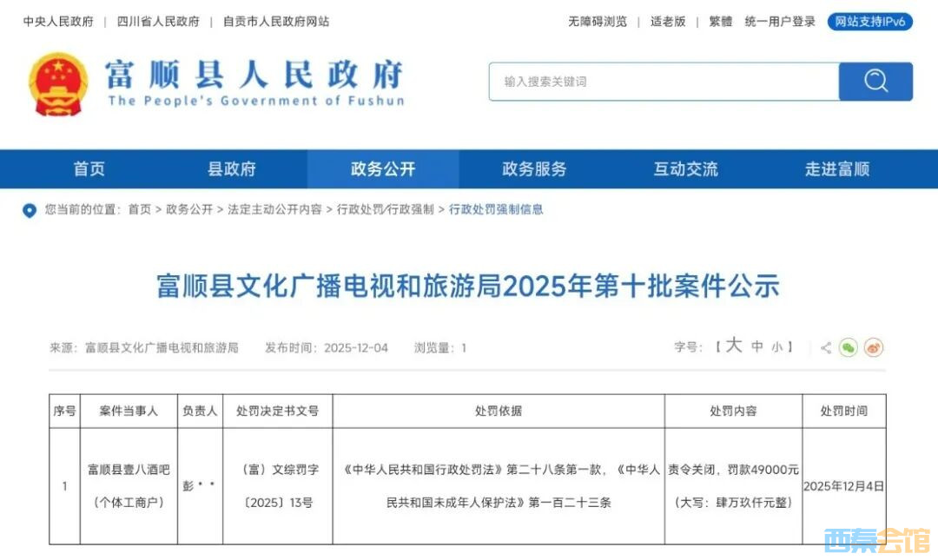
Task: Click the national emblem logo
Action: 57,83
